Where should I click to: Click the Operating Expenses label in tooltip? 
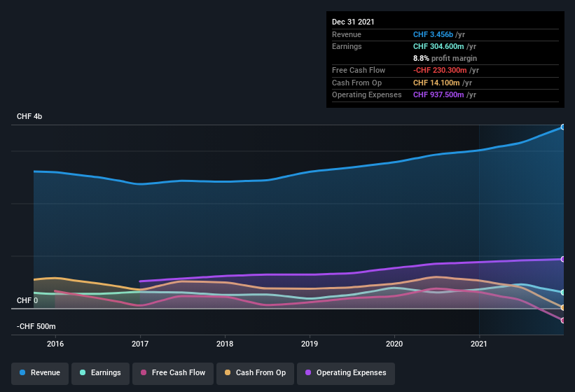[367, 95]
